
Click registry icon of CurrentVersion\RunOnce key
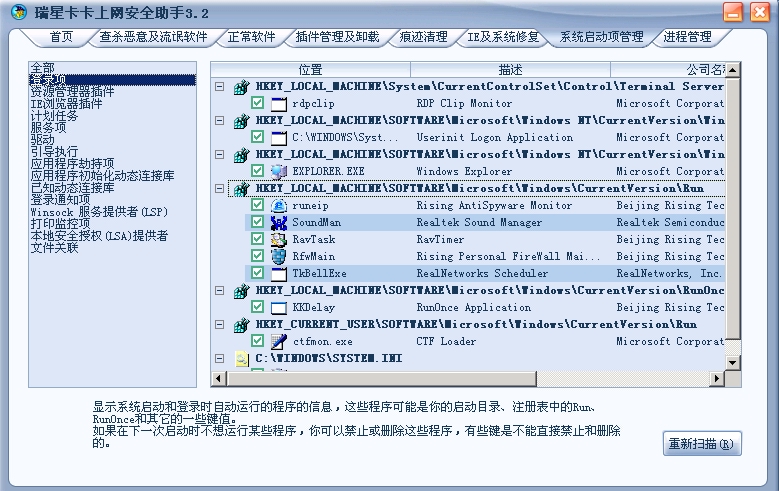[241, 291]
